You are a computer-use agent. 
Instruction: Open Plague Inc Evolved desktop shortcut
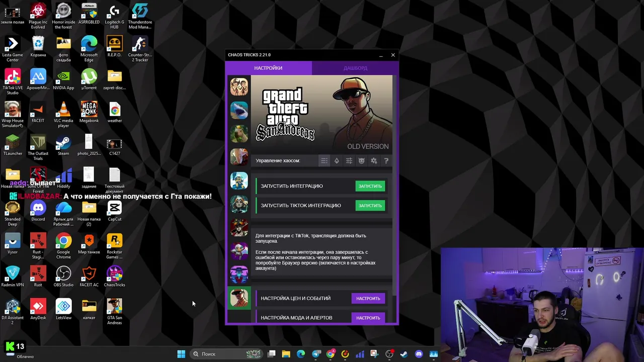38,16
